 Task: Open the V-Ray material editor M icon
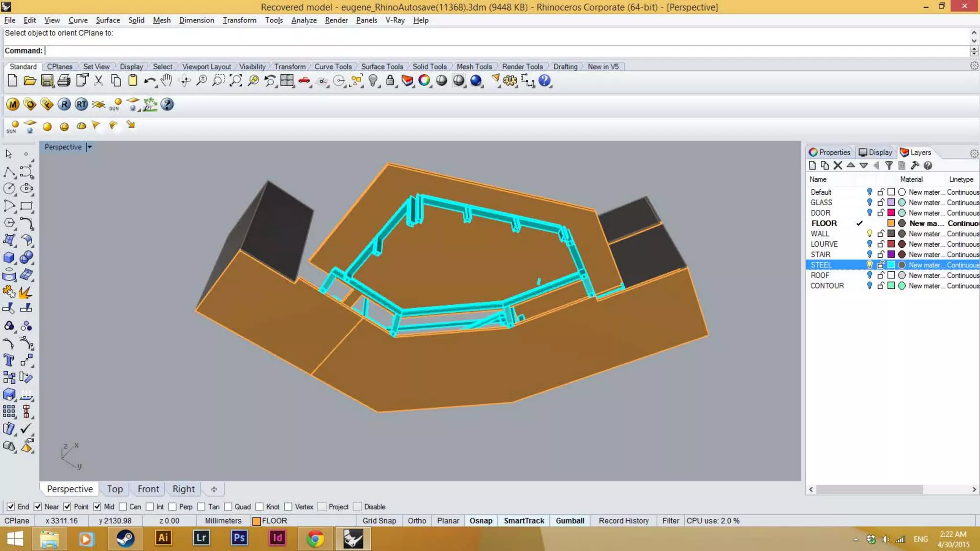coord(13,104)
